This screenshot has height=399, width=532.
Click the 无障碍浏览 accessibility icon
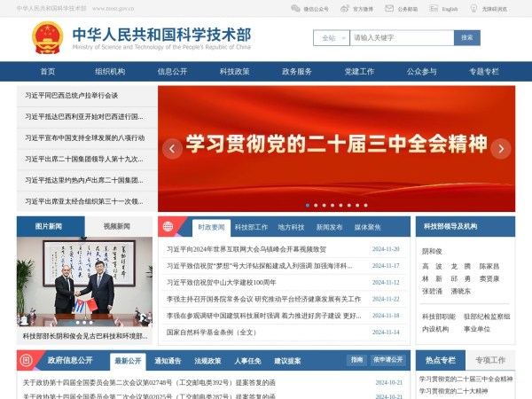pyautogui.click(x=474, y=9)
